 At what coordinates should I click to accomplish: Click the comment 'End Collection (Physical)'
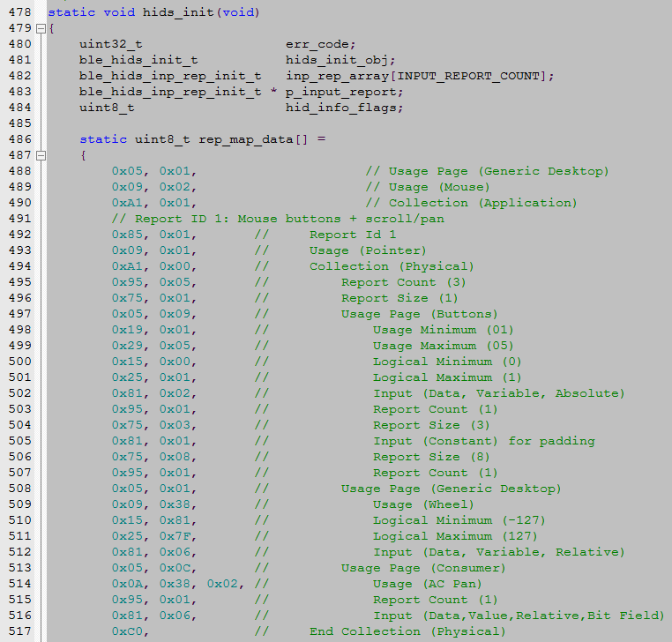coord(407,631)
